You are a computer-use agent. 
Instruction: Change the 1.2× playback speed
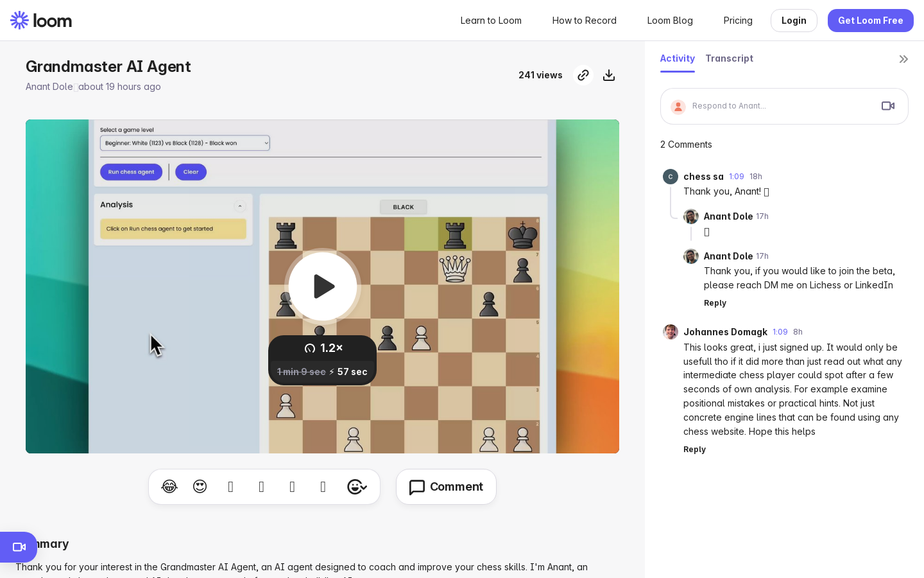[323, 348]
